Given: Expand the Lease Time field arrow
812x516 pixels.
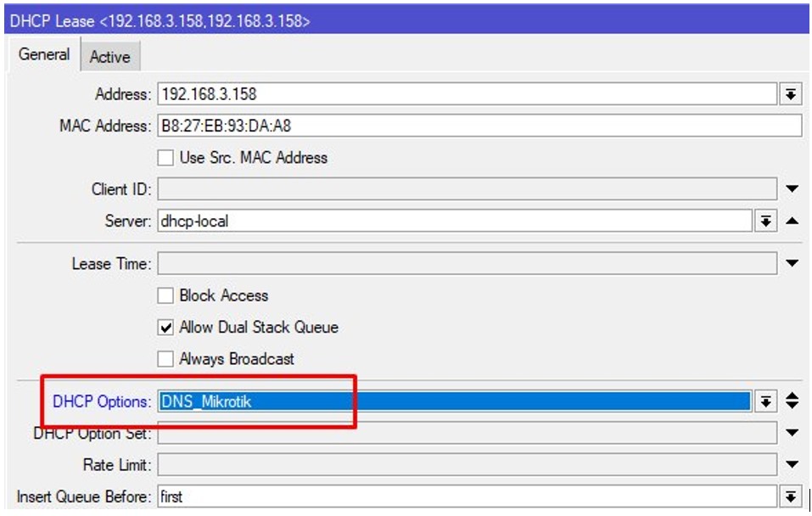Looking at the screenshot, I should click(792, 264).
